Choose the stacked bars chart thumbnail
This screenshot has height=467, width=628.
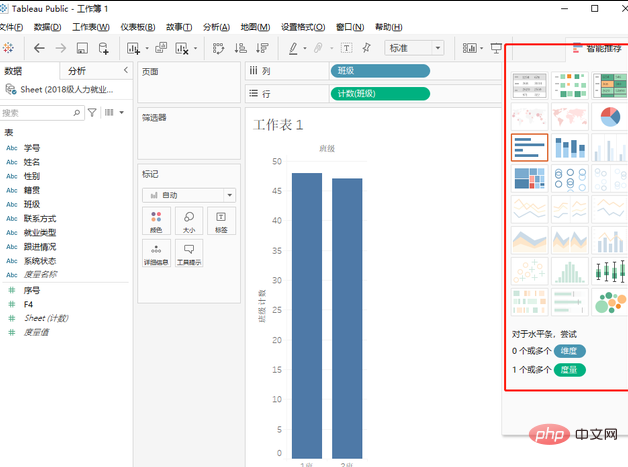coord(570,147)
